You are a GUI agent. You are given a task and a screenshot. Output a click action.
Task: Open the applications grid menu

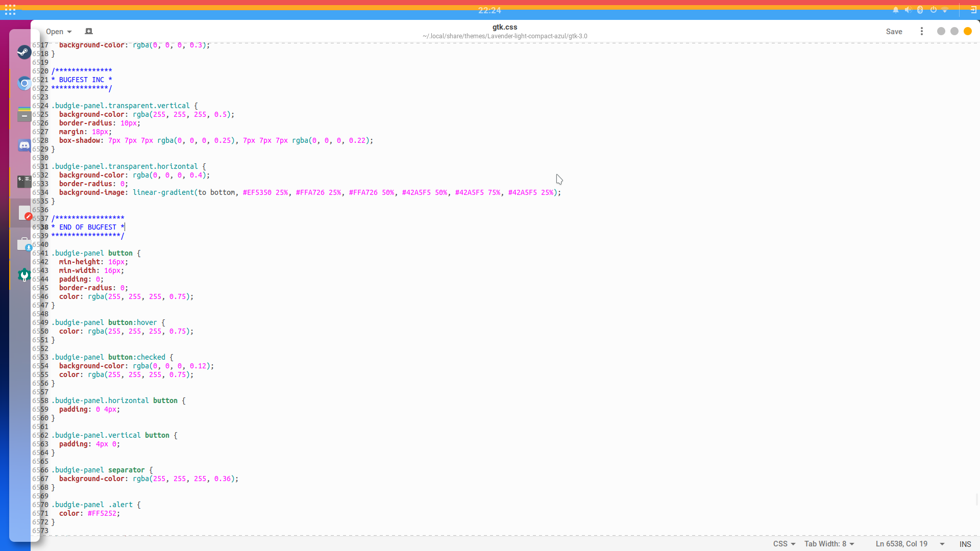click(x=10, y=10)
